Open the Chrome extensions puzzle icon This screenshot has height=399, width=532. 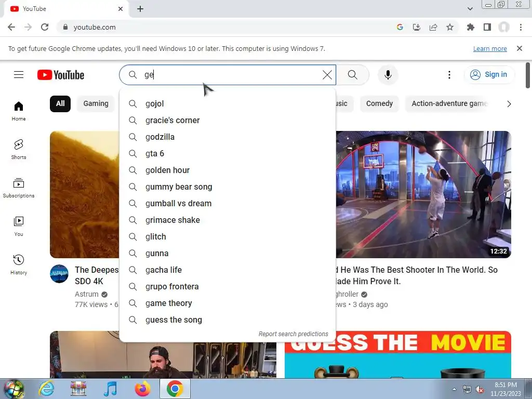click(x=470, y=27)
